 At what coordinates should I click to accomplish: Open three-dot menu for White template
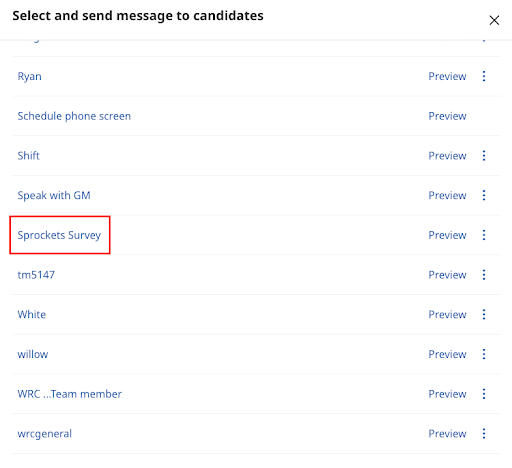(484, 314)
